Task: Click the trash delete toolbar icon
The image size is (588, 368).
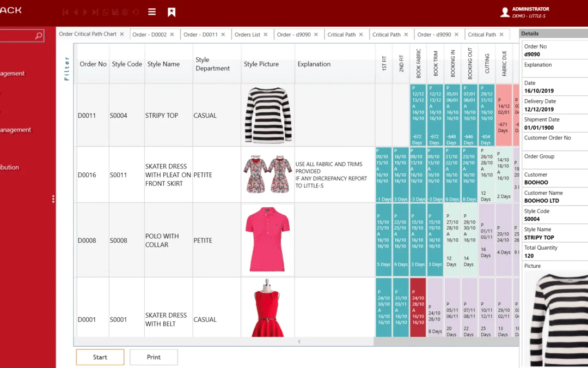Action: [125, 13]
